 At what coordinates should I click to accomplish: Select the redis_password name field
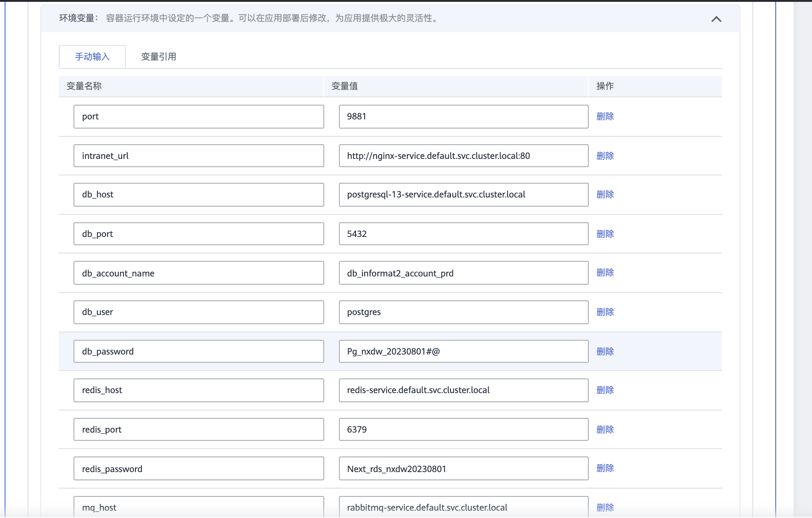coord(198,468)
